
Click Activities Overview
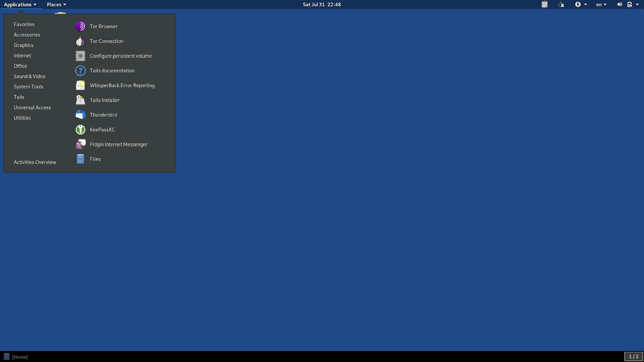pyautogui.click(x=35, y=162)
